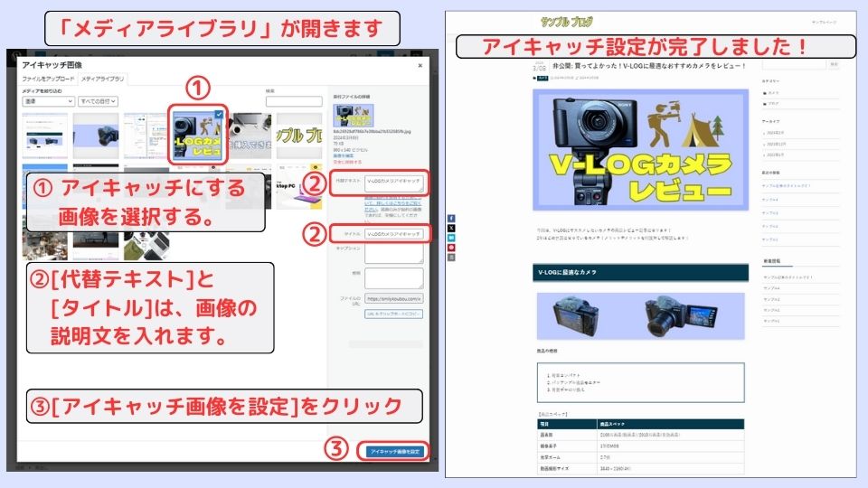Viewport: 868px width, 488px height.
Task: Open the カメラ category in blog sidebar
Action: [773, 93]
